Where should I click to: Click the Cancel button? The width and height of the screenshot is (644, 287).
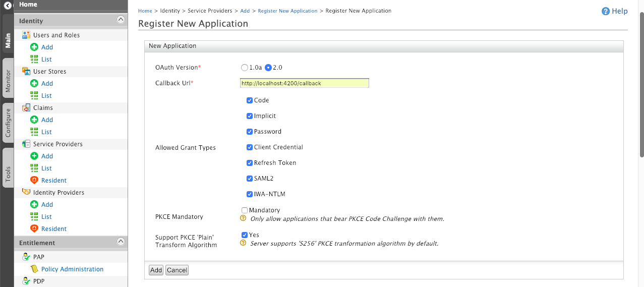point(177,270)
